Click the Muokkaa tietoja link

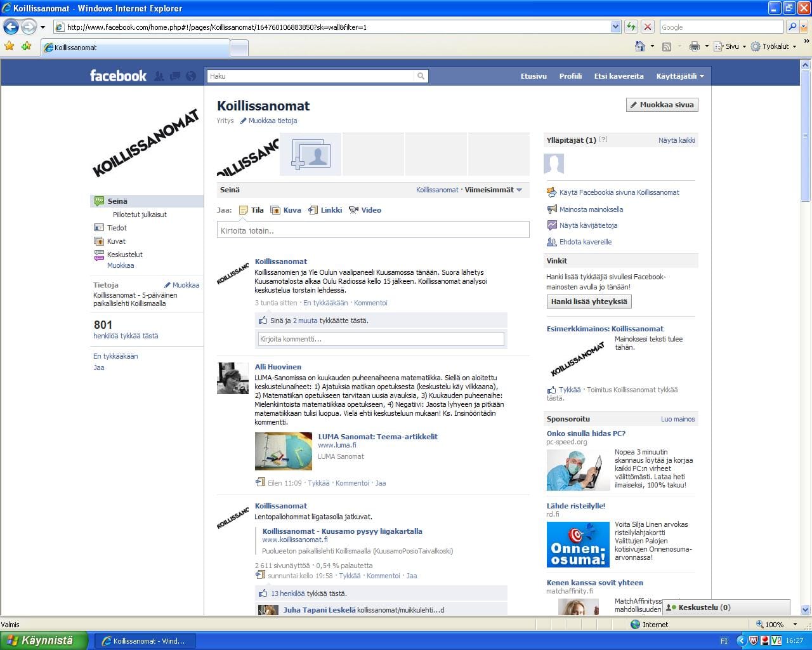[x=268, y=121]
